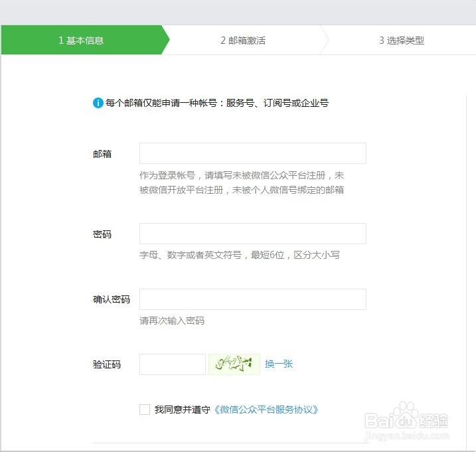
Task: Click the 验证码 field label
Action: [x=107, y=364]
